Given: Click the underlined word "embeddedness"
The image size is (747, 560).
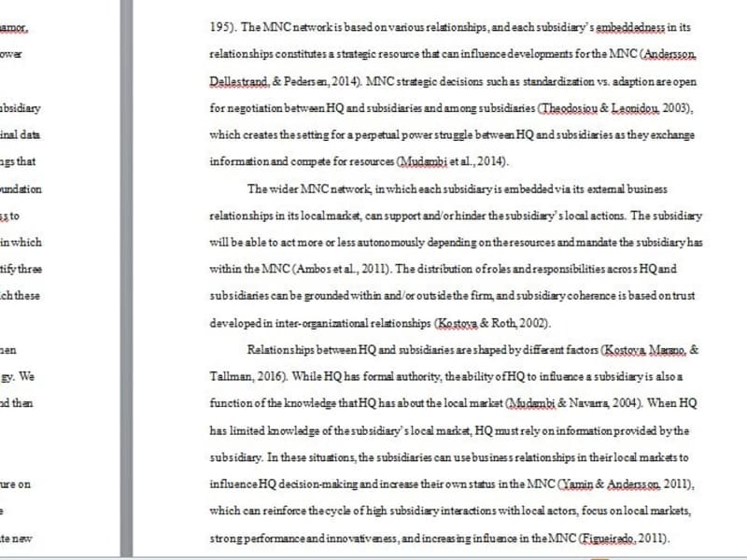Looking at the screenshot, I should point(629,27).
